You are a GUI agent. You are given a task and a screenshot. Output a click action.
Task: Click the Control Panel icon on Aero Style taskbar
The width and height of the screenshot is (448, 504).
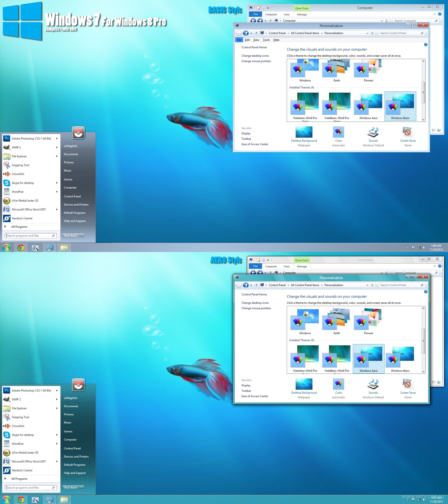point(49,500)
